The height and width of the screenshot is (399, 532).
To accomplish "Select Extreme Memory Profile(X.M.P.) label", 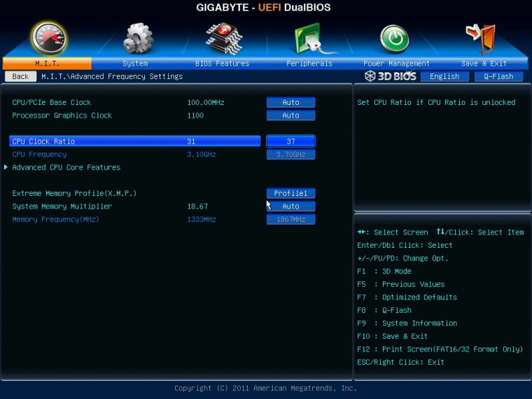I will coord(74,193).
